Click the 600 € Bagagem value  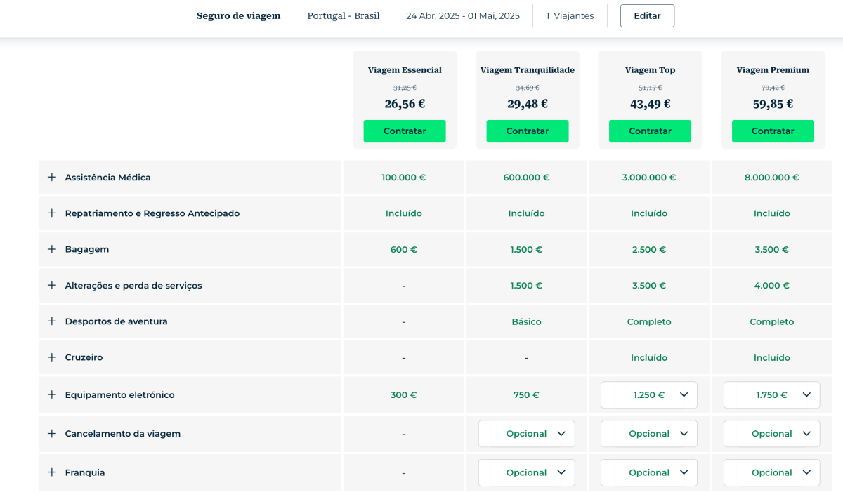(404, 250)
